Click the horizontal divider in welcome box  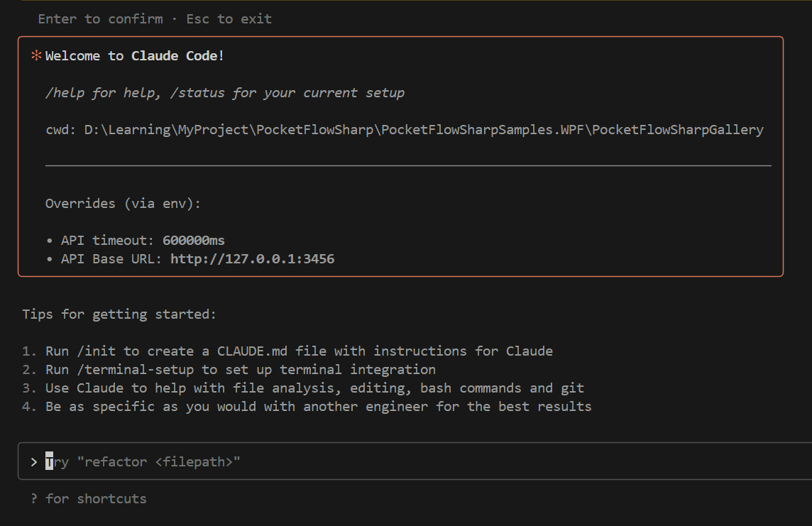point(408,166)
